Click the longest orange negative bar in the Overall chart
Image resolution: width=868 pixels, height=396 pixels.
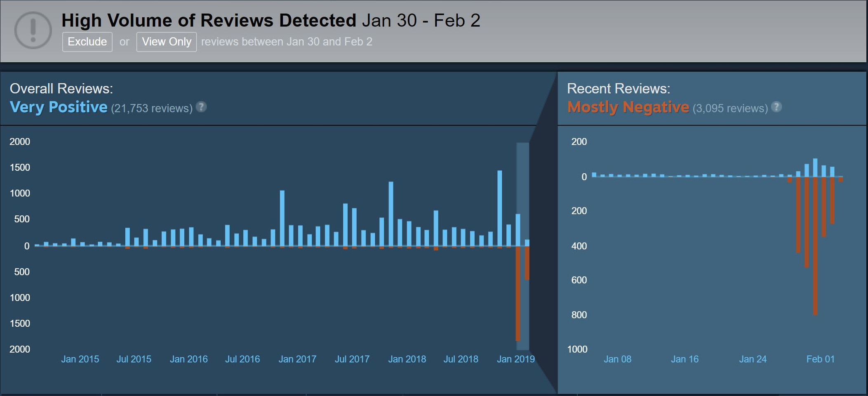click(518, 293)
